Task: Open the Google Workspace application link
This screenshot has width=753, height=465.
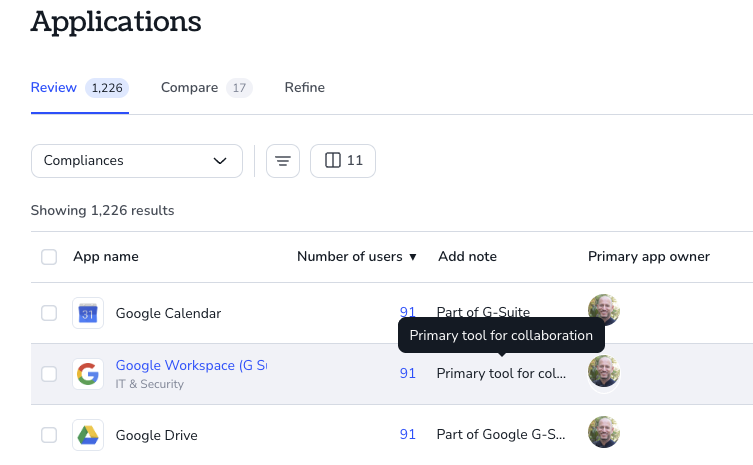Action: point(191,365)
